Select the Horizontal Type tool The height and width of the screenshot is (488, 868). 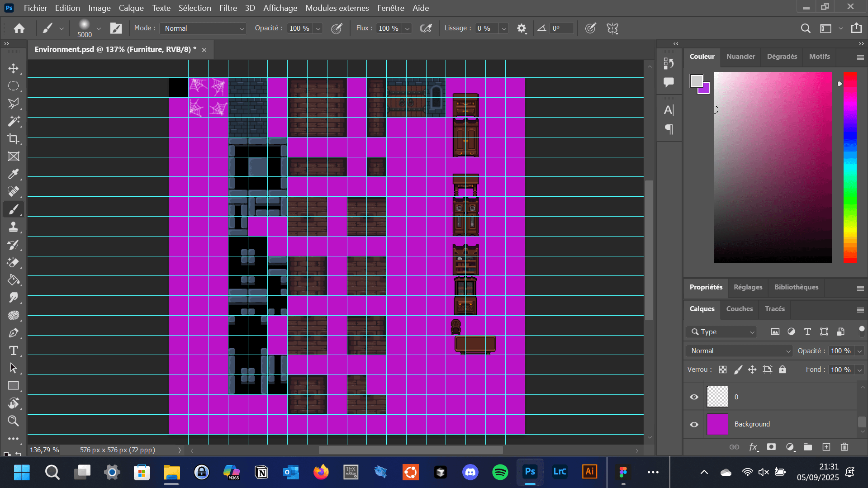pos(14,351)
